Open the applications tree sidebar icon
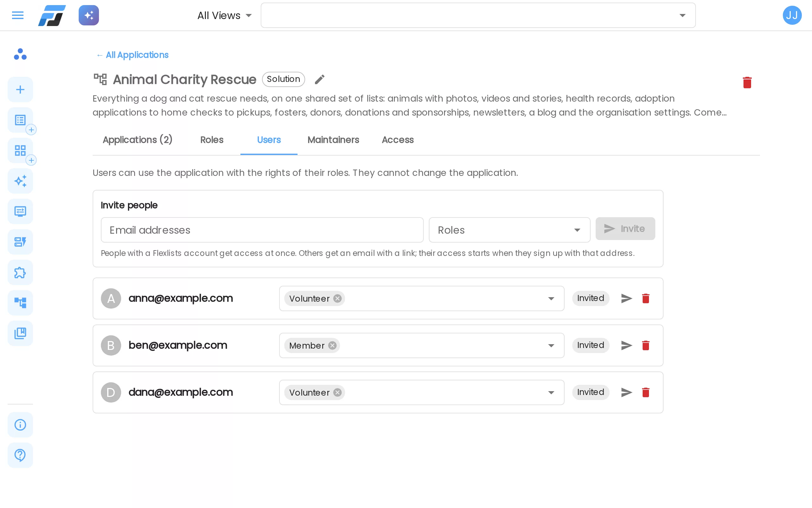This screenshot has height=508, width=812. (20, 303)
